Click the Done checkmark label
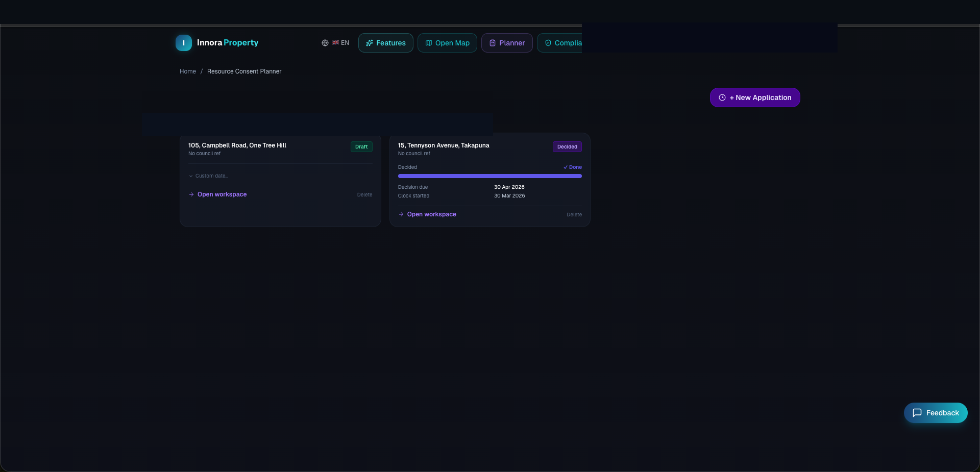 [x=573, y=167]
